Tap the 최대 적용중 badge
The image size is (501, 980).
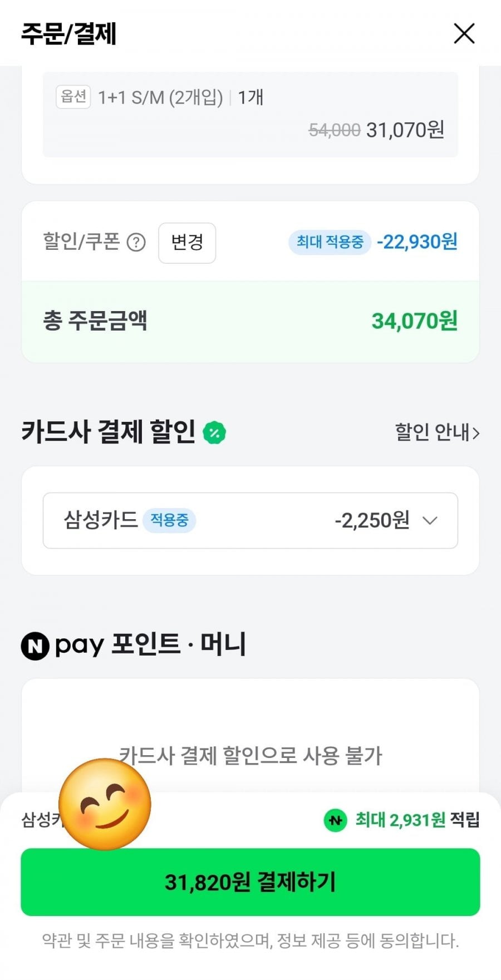pyautogui.click(x=330, y=242)
